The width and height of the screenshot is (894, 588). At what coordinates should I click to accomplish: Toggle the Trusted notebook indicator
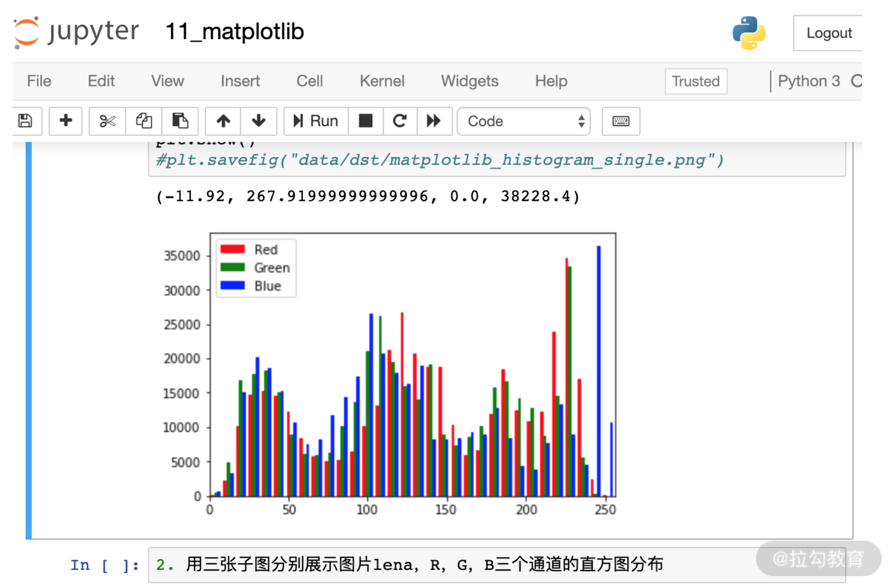tap(696, 81)
